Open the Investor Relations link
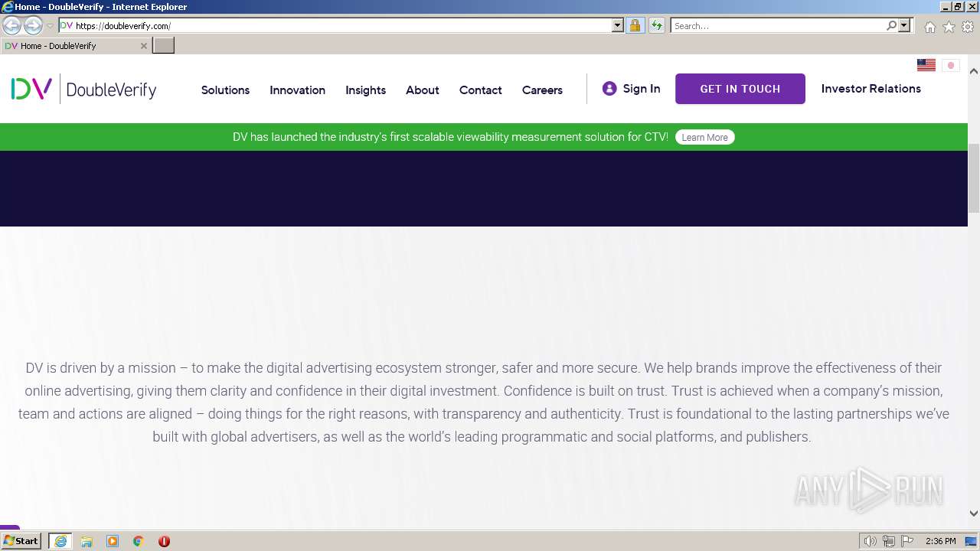The height and width of the screenshot is (551, 980). 871,89
